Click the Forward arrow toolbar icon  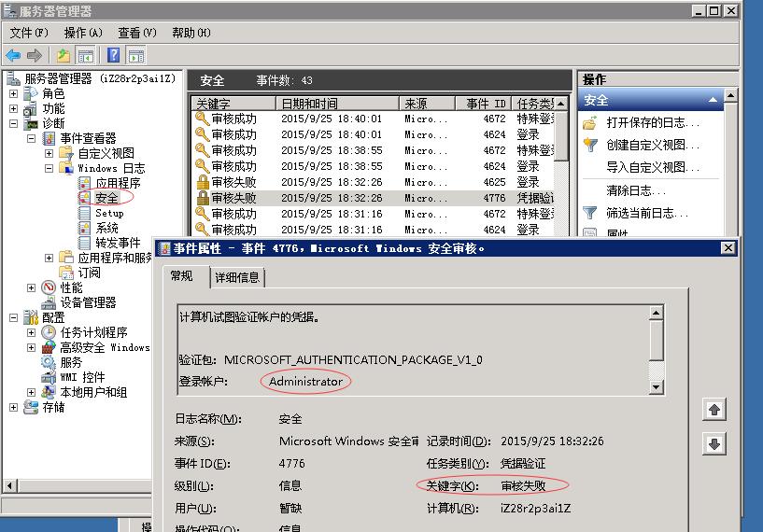[34, 55]
